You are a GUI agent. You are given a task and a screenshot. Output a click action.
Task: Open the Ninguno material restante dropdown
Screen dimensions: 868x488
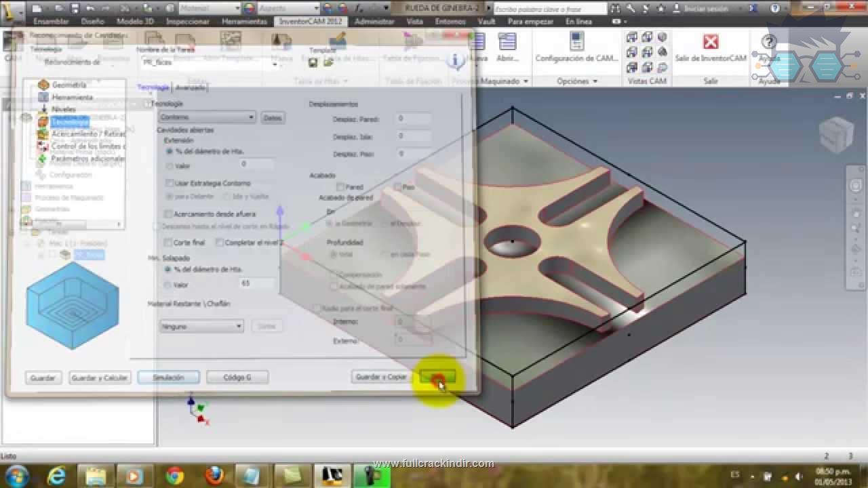coord(201,326)
